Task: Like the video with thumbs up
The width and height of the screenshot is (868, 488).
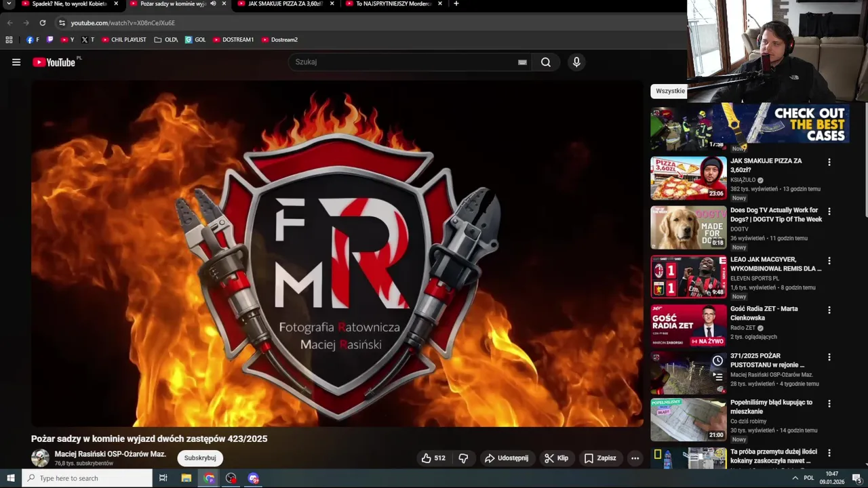Action: [x=433, y=458]
